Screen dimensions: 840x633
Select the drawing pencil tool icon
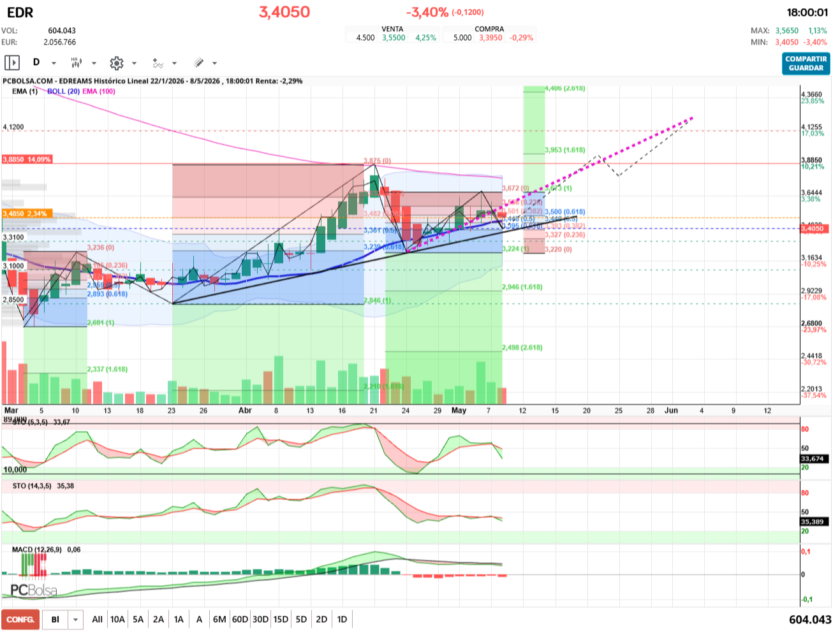[198, 62]
